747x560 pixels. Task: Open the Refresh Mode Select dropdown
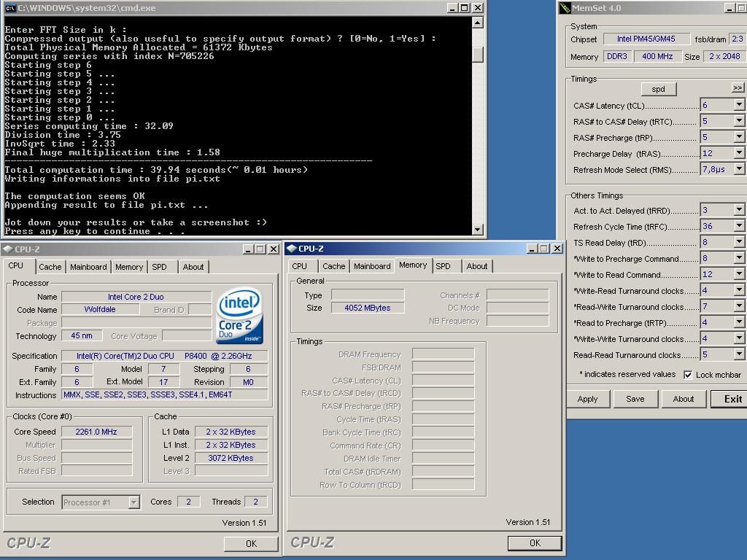click(x=739, y=169)
